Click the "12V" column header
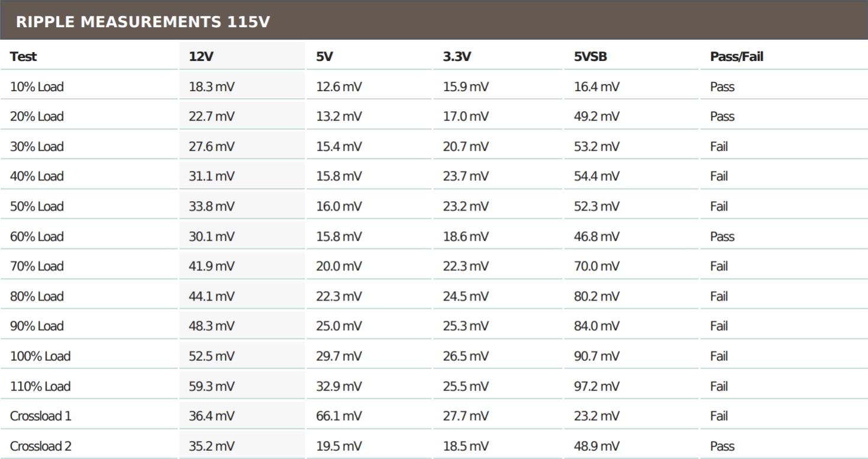 (x=201, y=57)
